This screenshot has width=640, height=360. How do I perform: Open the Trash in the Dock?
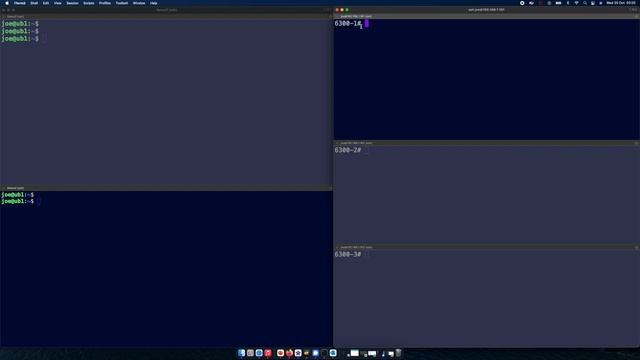(x=398, y=353)
